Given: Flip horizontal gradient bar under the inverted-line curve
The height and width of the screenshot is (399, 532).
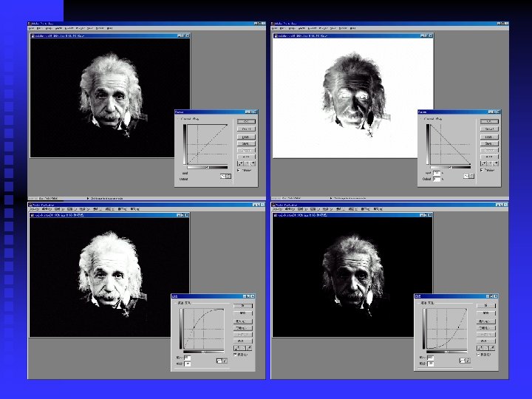Looking at the screenshot, I should tap(450, 167).
